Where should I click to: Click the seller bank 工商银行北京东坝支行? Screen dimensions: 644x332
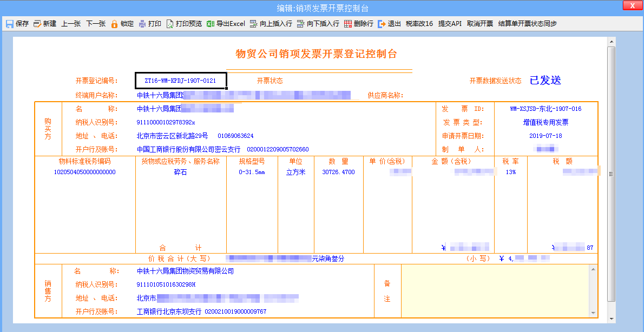click(169, 311)
